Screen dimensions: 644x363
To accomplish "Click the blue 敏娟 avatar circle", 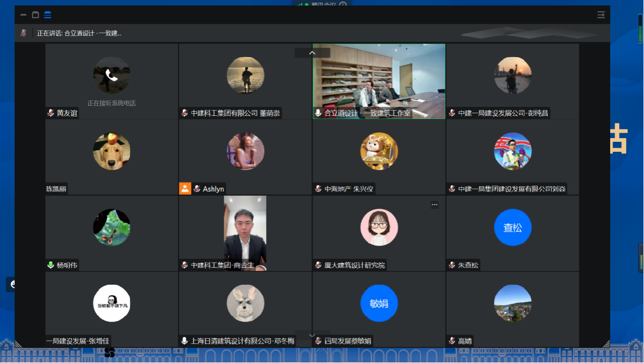I will [x=379, y=303].
